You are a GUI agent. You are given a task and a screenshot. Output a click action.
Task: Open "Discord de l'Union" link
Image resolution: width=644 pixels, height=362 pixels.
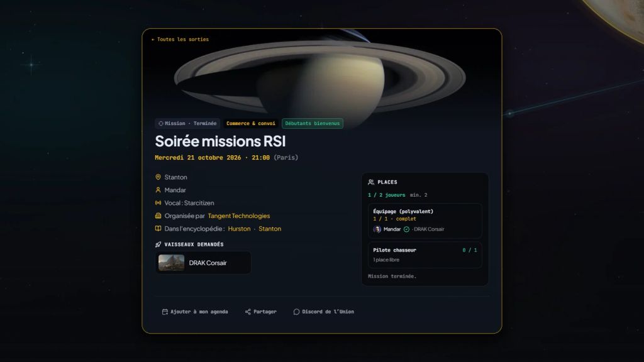pyautogui.click(x=324, y=312)
